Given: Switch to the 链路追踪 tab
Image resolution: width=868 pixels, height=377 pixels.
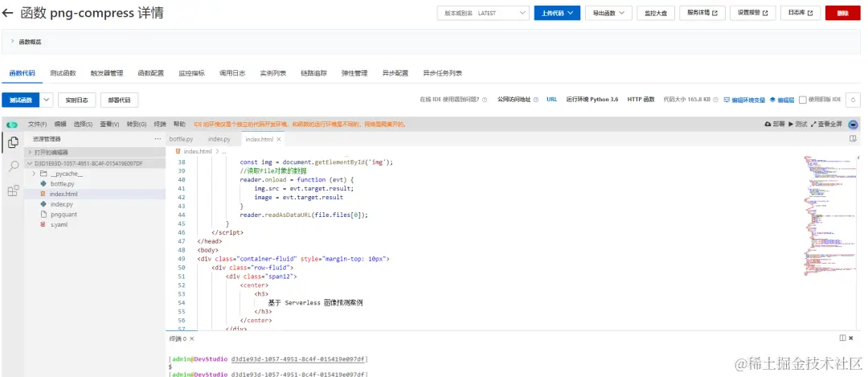Looking at the screenshot, I should point(314,73).
